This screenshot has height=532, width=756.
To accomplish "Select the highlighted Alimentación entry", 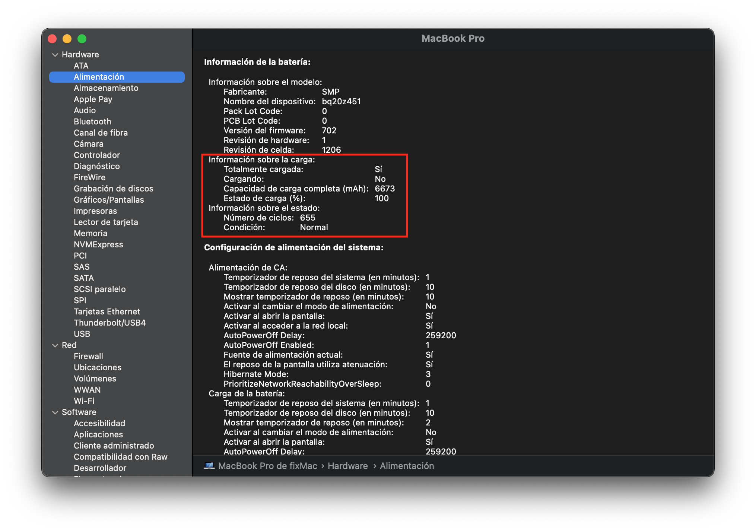I will pyautogui.click(x=99, y=77).
